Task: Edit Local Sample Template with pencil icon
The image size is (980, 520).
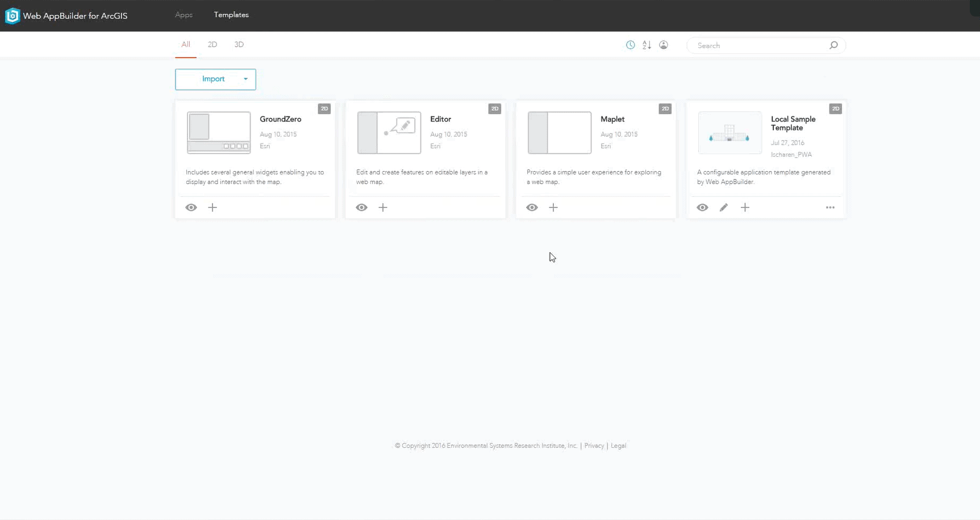Action: [x=724, y=207]
